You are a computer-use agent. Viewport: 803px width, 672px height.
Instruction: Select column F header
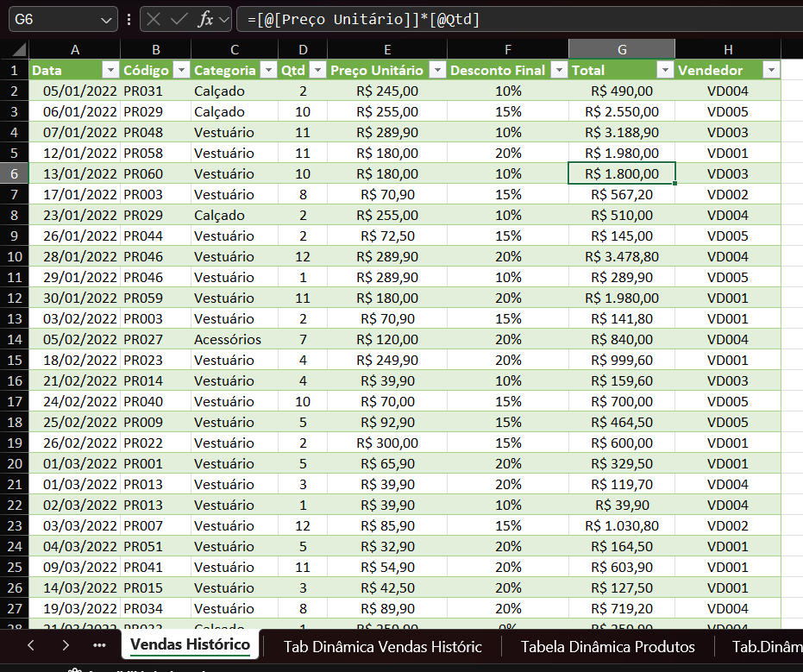pyautogui.click(x=507, y=50)
